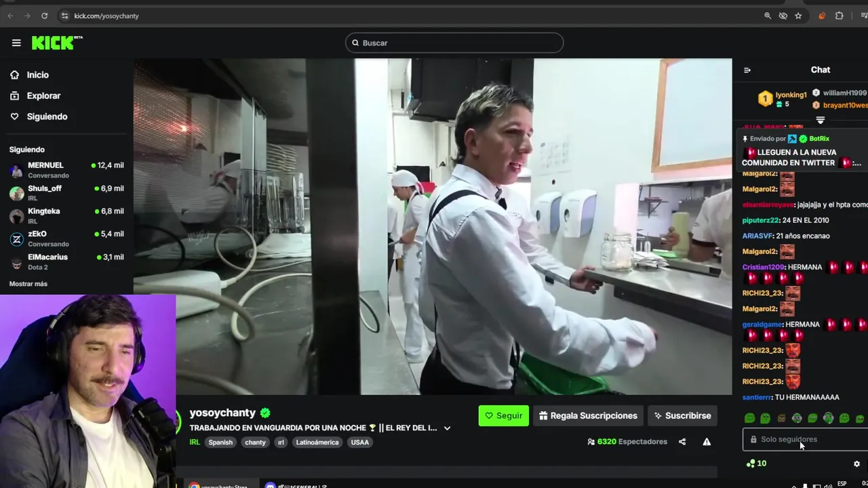Click username piputerz22 in chat
The height and width of the screenshot is (488, 868).
[760, 220]
